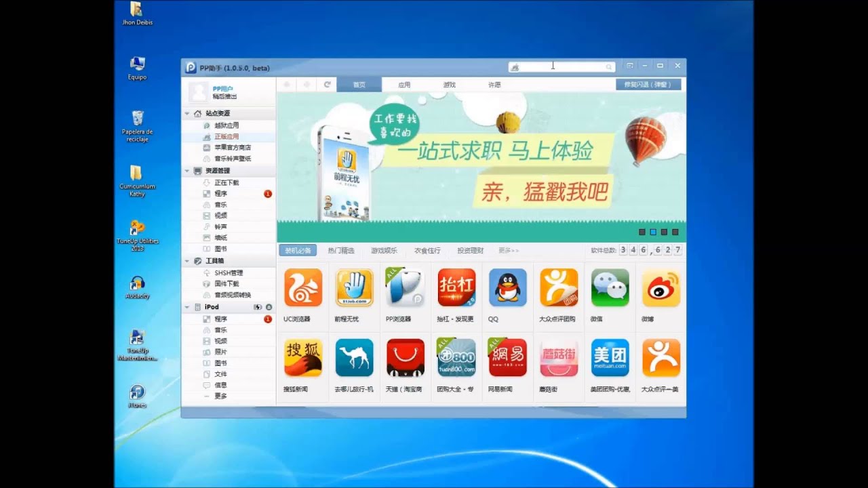Open Equipo desktop icon
Viewport: 868px width, 488px height.
(x=137, y=68)
